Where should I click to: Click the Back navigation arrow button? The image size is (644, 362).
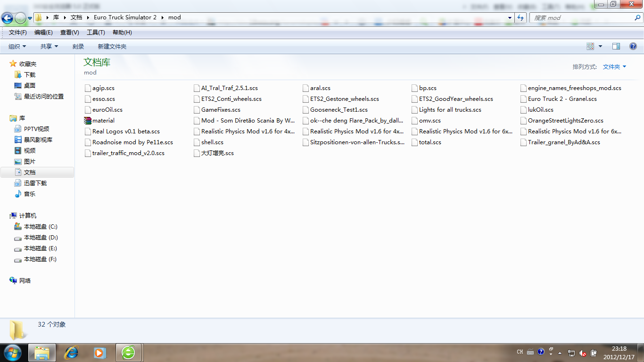(x=7, y=18)
